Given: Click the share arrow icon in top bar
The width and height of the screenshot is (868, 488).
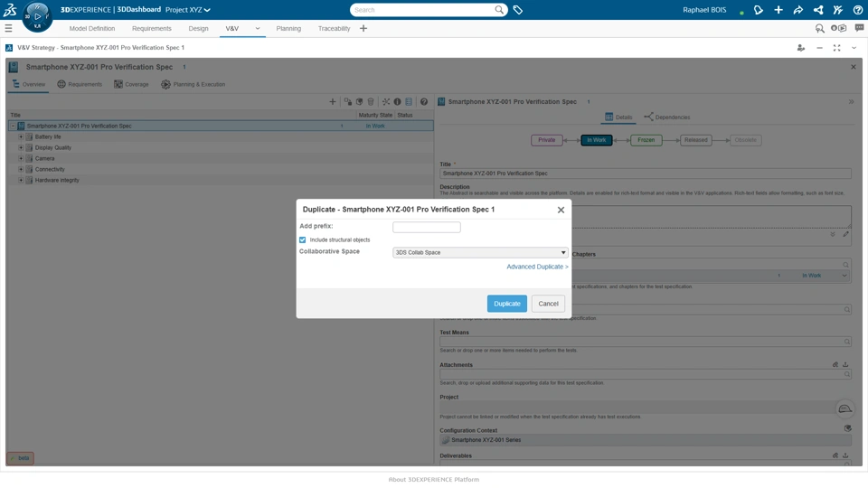Looking at the screenshot, I should (x=798, y=10).
